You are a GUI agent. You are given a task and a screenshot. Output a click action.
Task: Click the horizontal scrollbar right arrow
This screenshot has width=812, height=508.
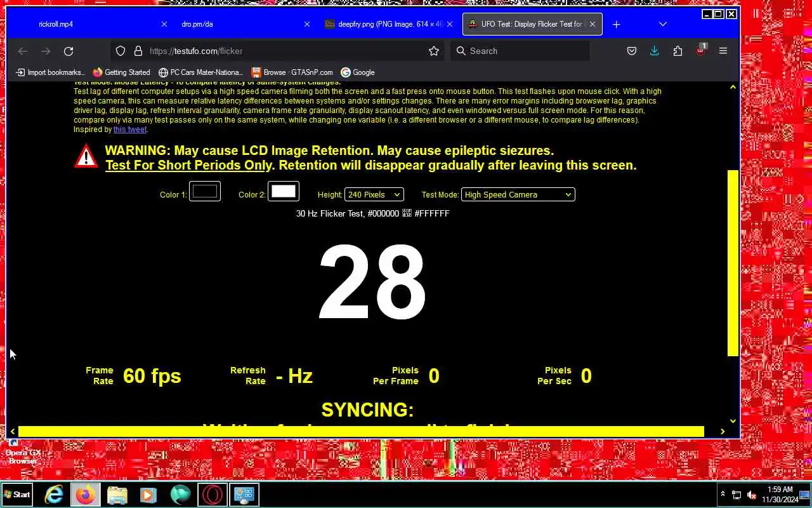722,432
